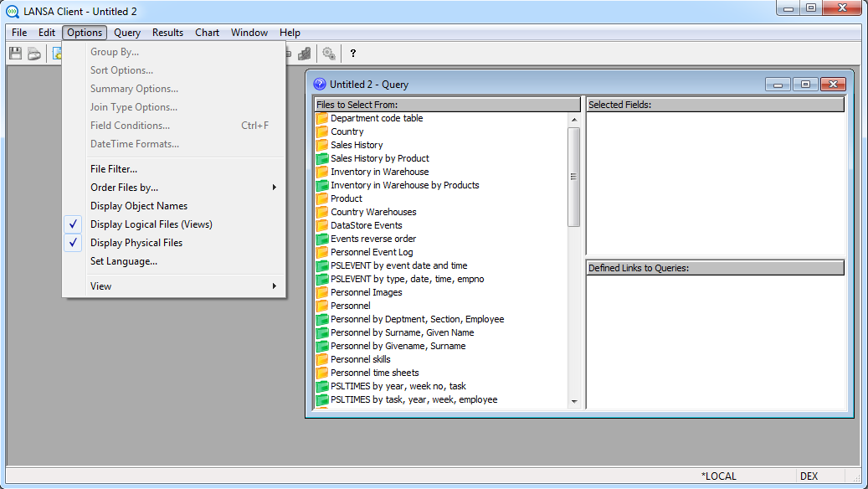Expand the Order Files by submenu
The height and width of the screenshot is (489, 868).
(x=174, y=188)
